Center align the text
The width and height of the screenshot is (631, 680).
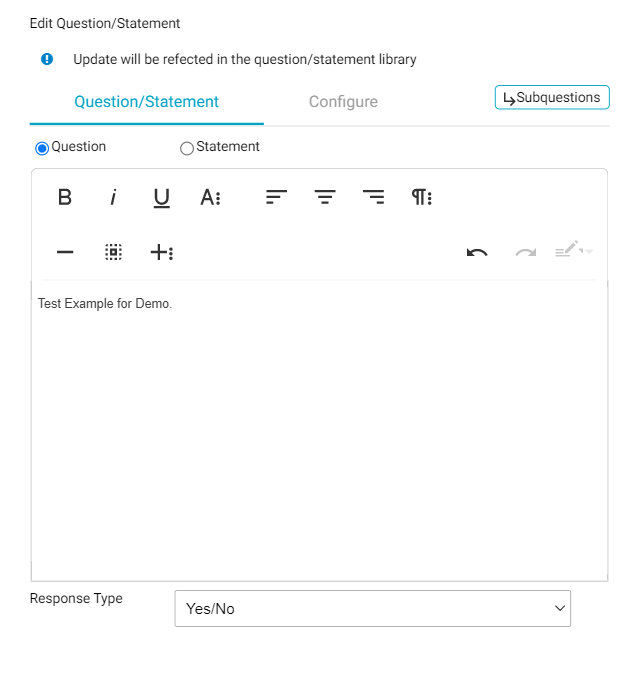pos(325,197)
